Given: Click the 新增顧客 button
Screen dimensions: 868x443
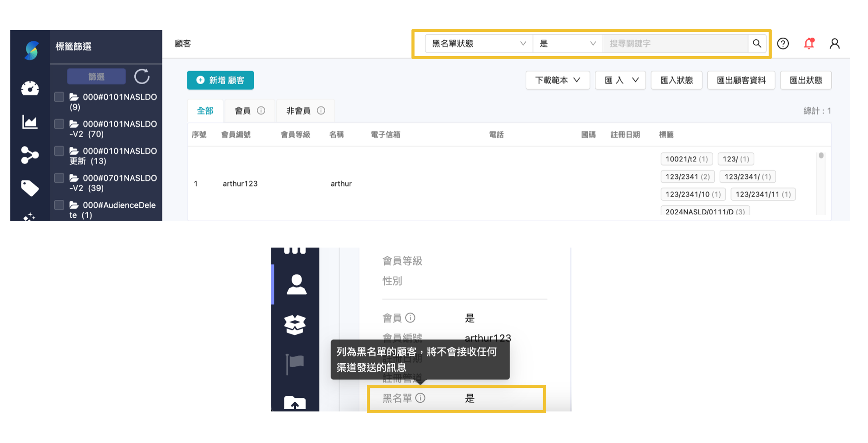Looking at the screenshot, I should coord(220,80).
